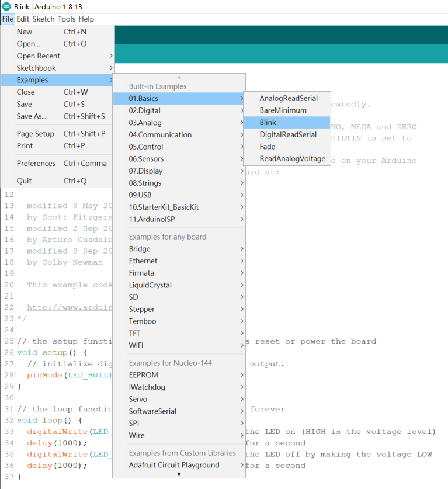The height and width of the screenshot is (489, 448).
Task: Open the Stepper library examples
Action: (179, 310)
